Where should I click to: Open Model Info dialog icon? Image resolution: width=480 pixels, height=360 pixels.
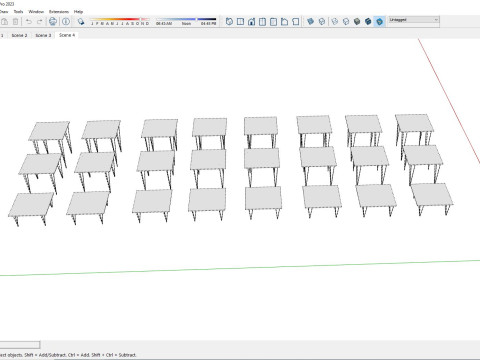tap(66, 22)
